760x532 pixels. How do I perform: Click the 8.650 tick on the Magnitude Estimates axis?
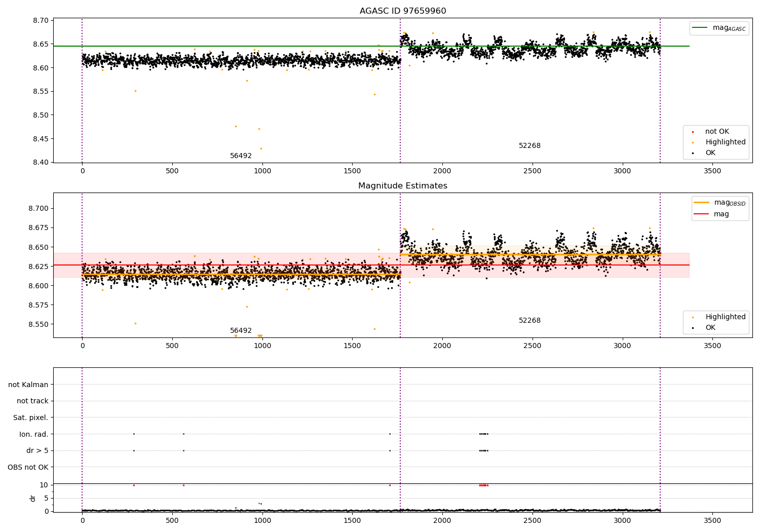[x=40, y=247]
